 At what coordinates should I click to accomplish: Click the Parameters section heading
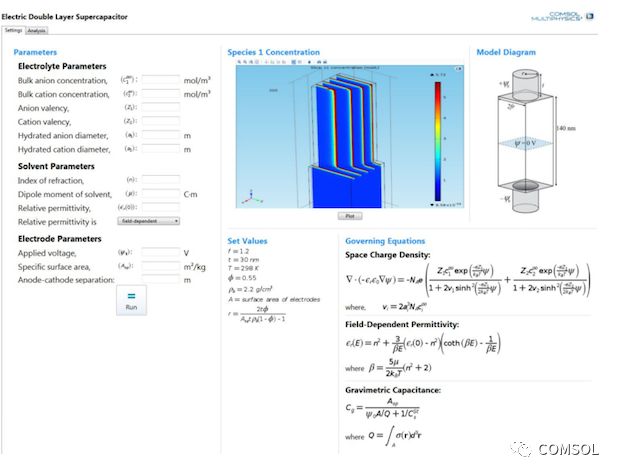click(x=35, y=52)
